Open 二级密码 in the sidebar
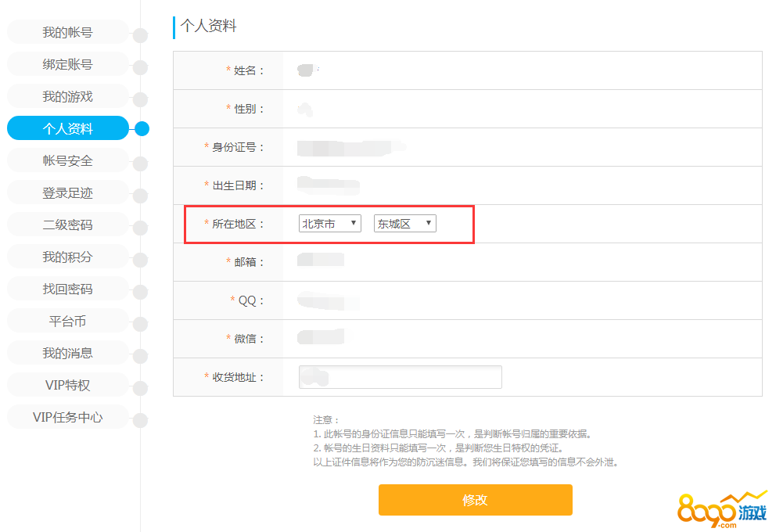The height and width of the screenshot is (532, 776). pyautogui.click(x=67, y=225)
